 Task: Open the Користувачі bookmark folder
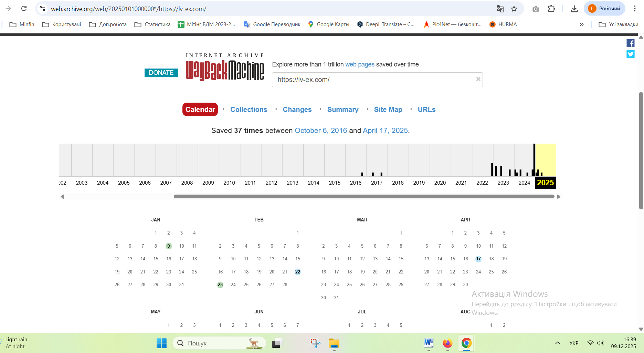click(62, 24)
